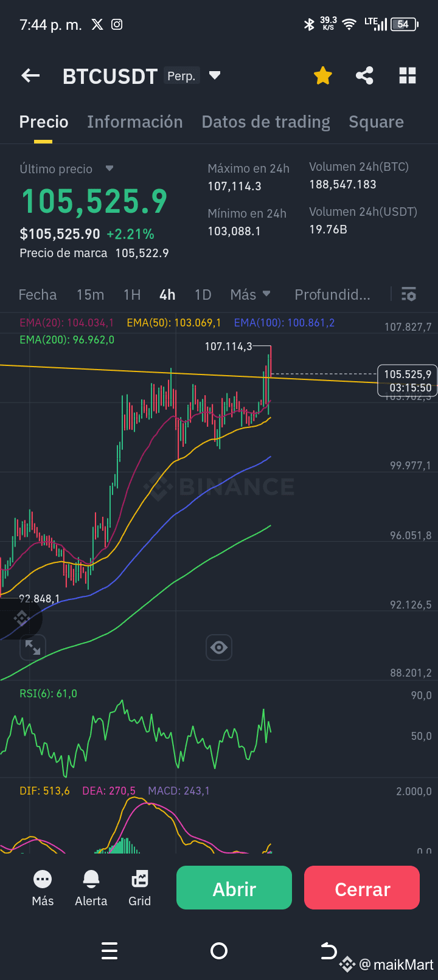Open the Square tab
The height and width of the screenshot is (980, 438).
click(x=376, y=122)
